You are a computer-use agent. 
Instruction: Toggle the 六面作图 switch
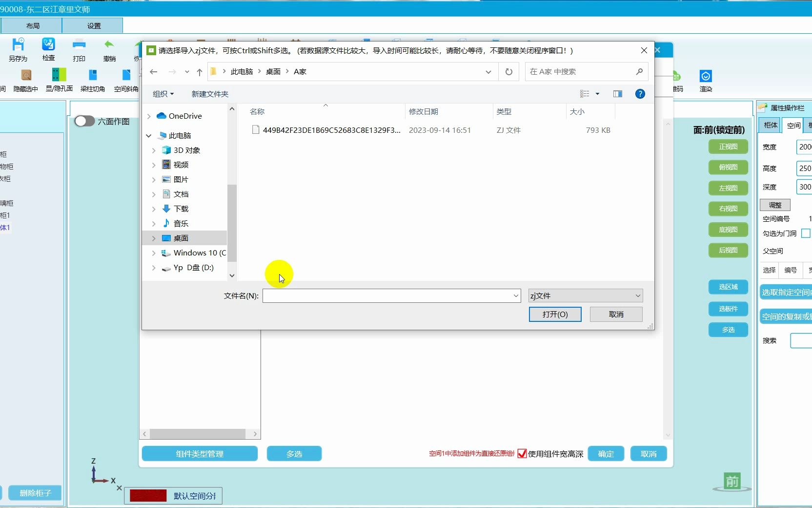[x=84, y=121]
